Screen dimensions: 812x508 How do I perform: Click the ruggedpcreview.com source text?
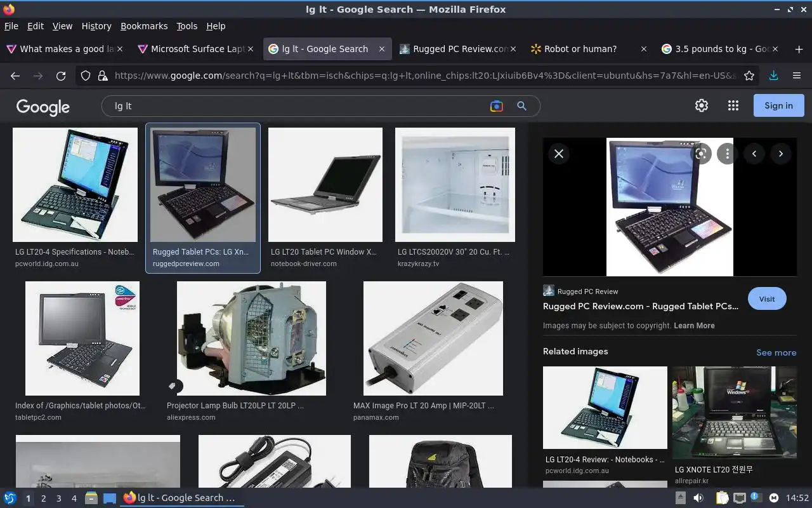pyautogui.click(x=186, y=264)
